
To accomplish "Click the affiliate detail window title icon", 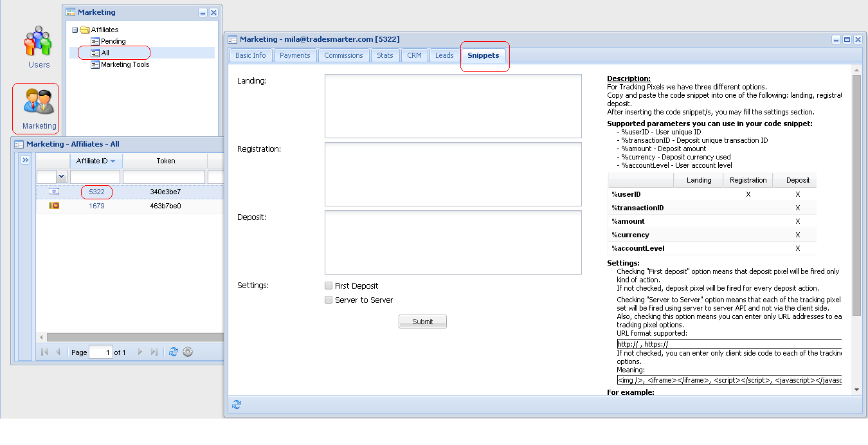I will [x=233, y=39].
